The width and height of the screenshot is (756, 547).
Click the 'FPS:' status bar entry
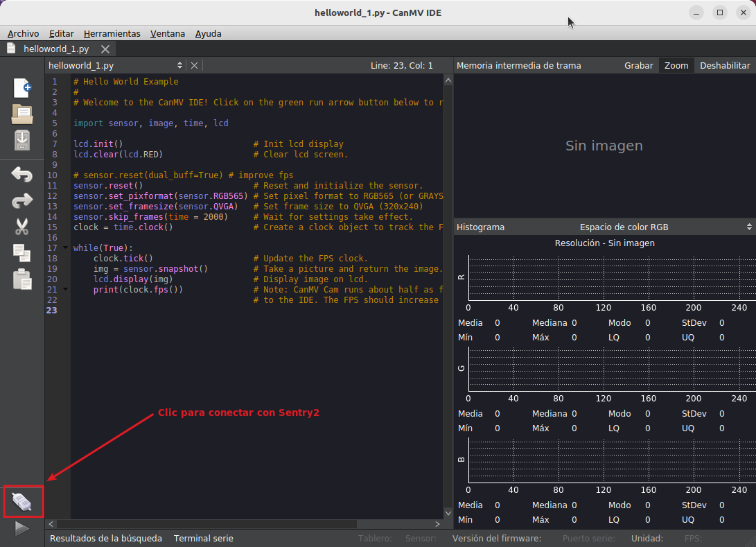[x=693, y=538]
